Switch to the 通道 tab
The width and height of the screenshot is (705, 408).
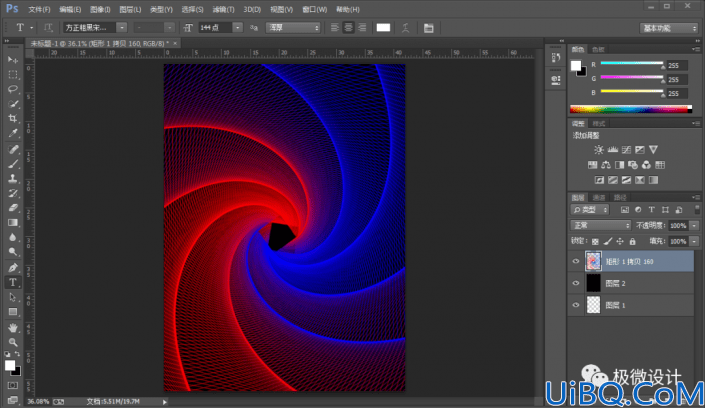tap(599, 197)
